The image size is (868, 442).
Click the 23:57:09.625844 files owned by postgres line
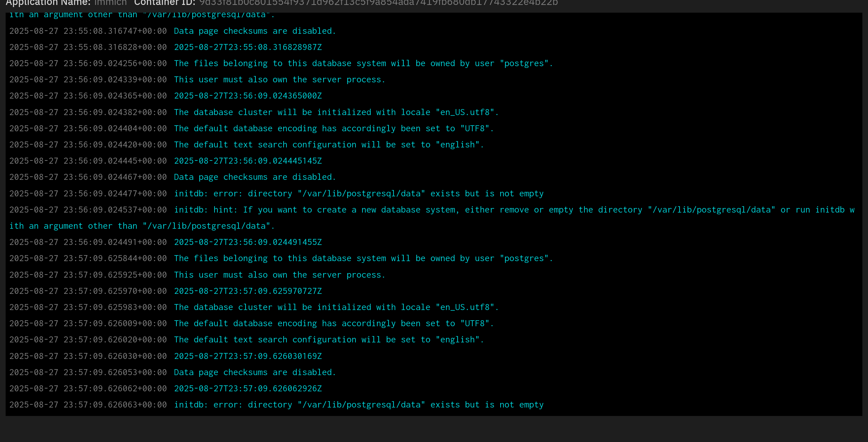363,258
